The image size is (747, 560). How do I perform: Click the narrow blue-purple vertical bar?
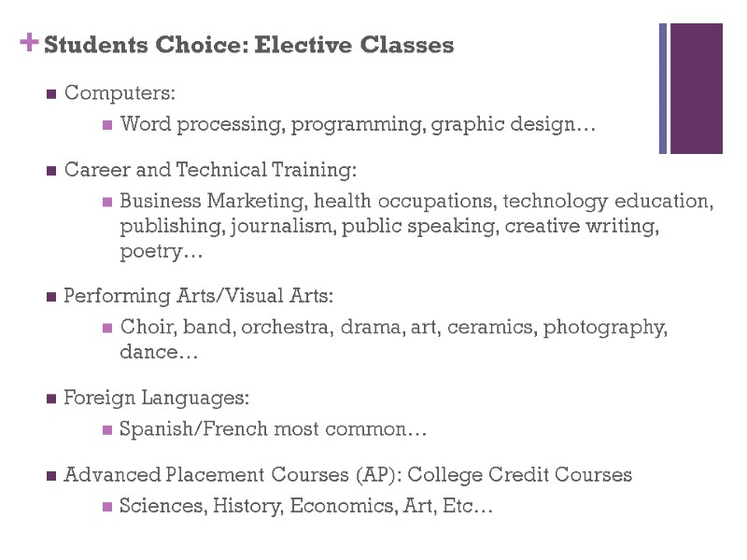click(x=663, y=89)
